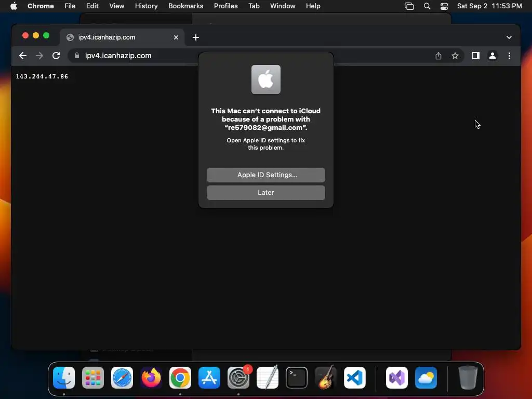The image size is (532, 399).
Task: Open App Store from the Dock
Action: pyautogui.click(x=209, y=378)
